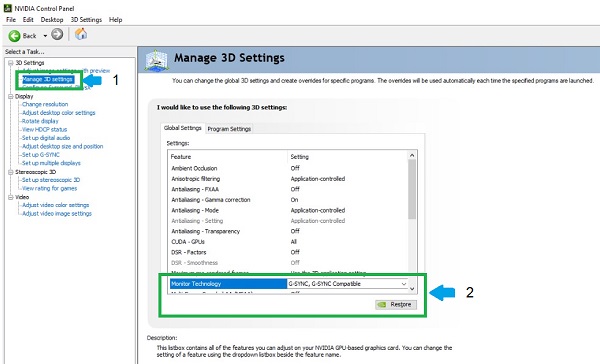
Task: Open the File menu
Action: (11, 20)
